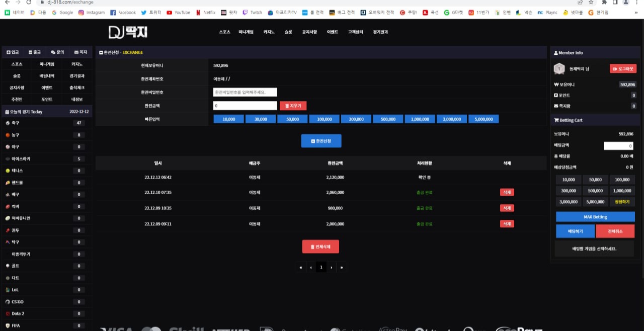Image resolution: width=644 pixels, height=331 pixels.
Task: Click the red 지우기 clear button
Action: tap(293, 106)
